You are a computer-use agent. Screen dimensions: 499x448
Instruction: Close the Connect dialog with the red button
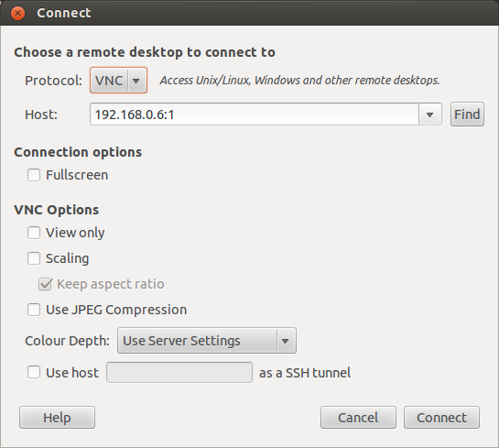(x=17, y=13)
